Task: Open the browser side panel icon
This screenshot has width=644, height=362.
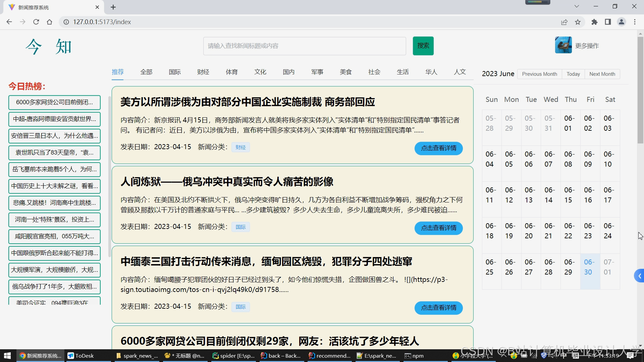Action: [608, 22]
